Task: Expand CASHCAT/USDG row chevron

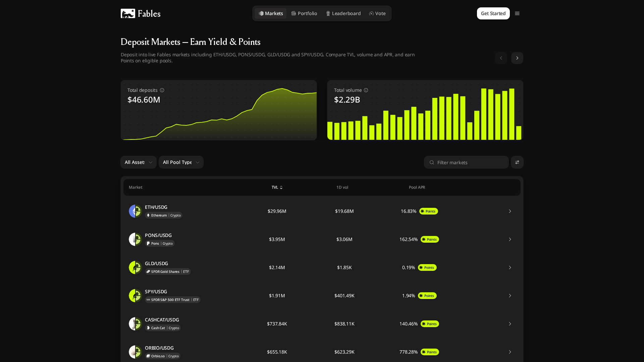Action: click(x=510, y=324)
